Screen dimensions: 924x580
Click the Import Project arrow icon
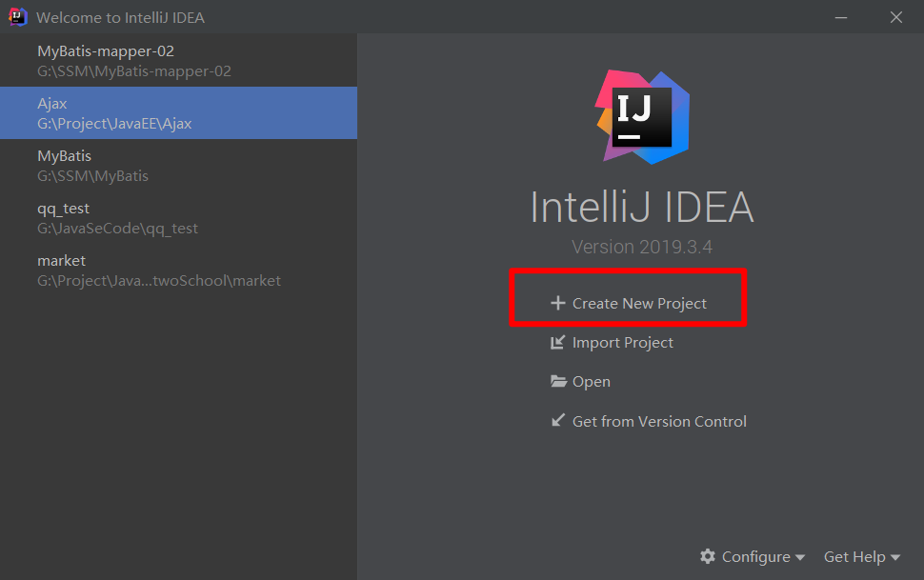[x=558, y=343]
